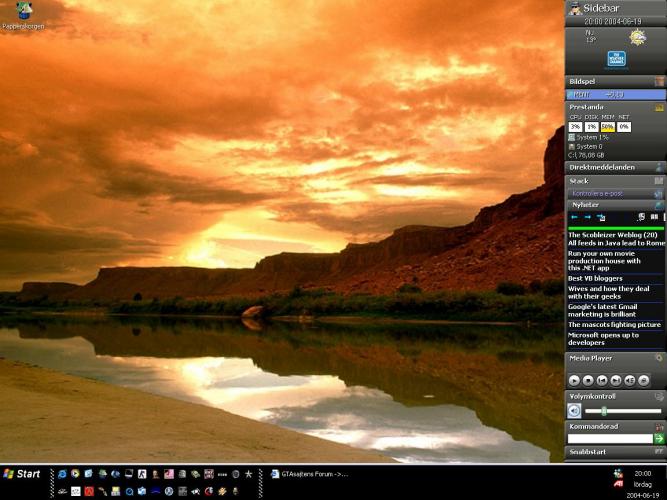Click the Media Player panel settings icon
The height and width of the screenshot is (500, 667).
[659, 358]
